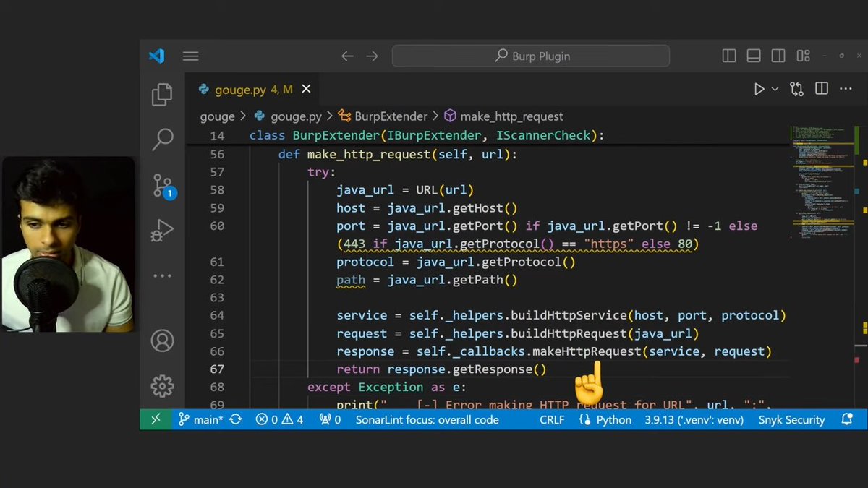Open remote window button in status bar
Viewport: 868px width, 488px height.
coord(156,419)
